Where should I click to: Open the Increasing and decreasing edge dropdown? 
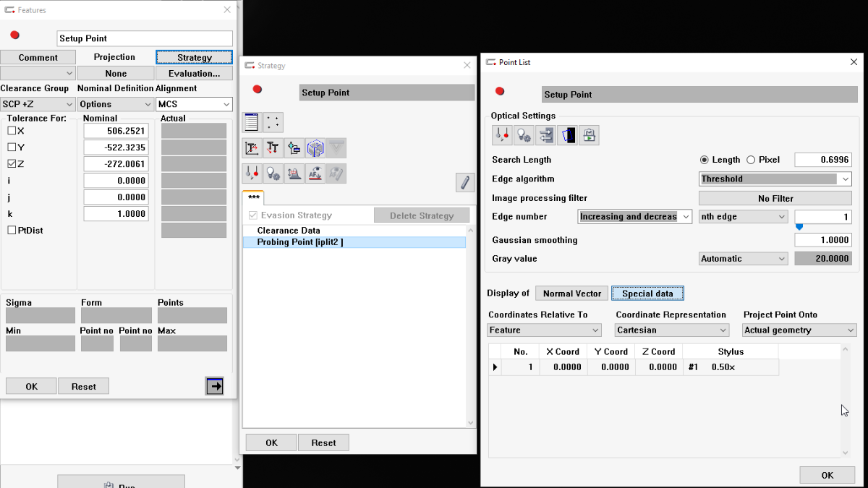635,216
